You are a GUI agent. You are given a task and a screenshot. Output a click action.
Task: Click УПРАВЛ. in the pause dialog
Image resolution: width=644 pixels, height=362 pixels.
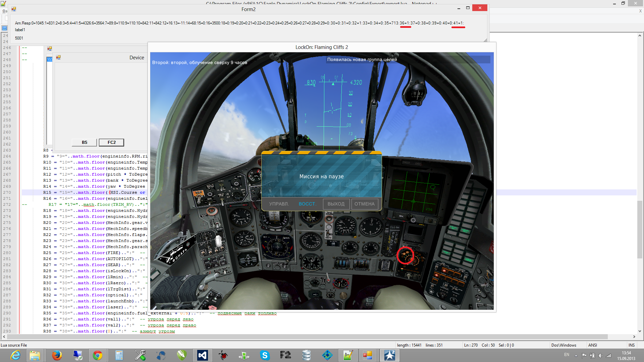point(279,204)
